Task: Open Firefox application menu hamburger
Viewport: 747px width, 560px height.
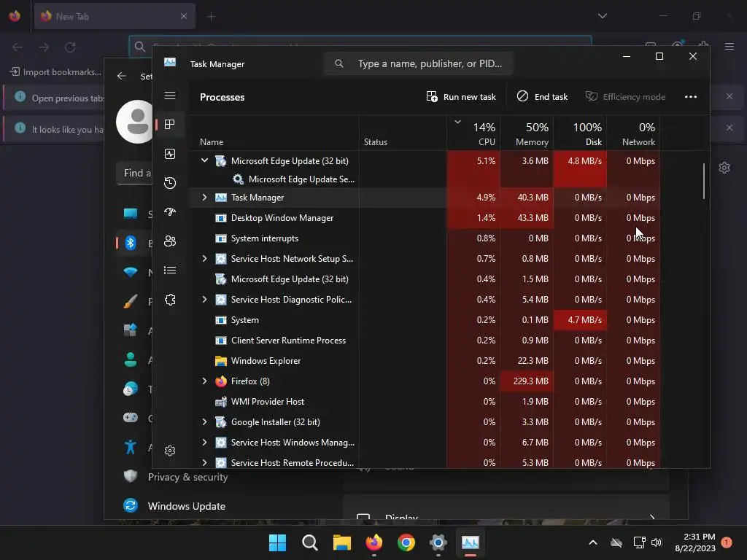Action: [729, 47]
